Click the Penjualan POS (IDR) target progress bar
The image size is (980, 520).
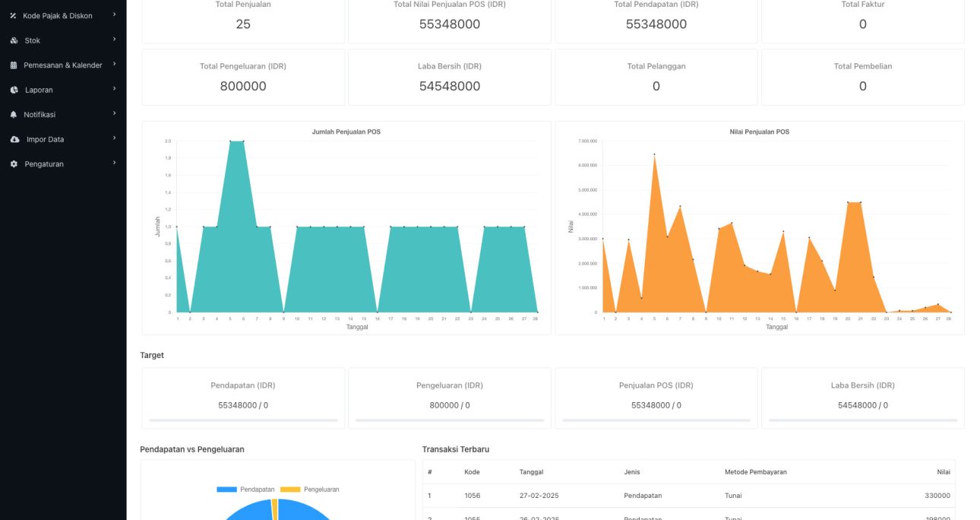click(656, 420)
